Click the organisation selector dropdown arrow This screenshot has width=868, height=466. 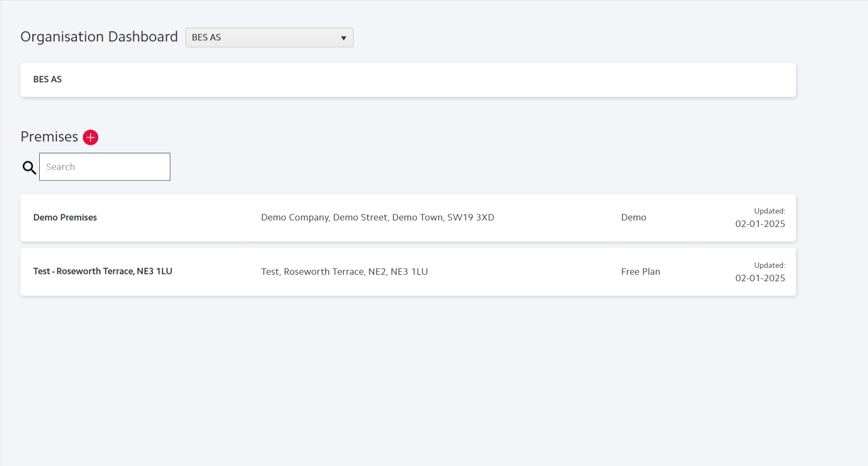343,38
